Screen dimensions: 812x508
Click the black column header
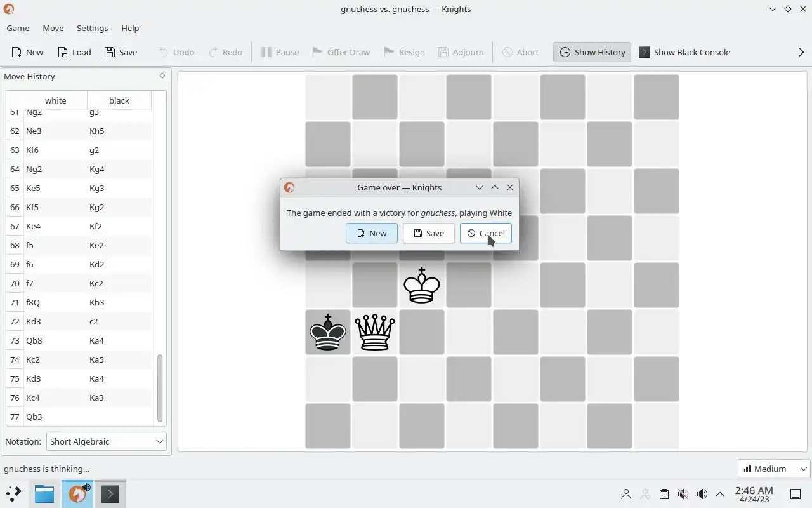(119, 100)
